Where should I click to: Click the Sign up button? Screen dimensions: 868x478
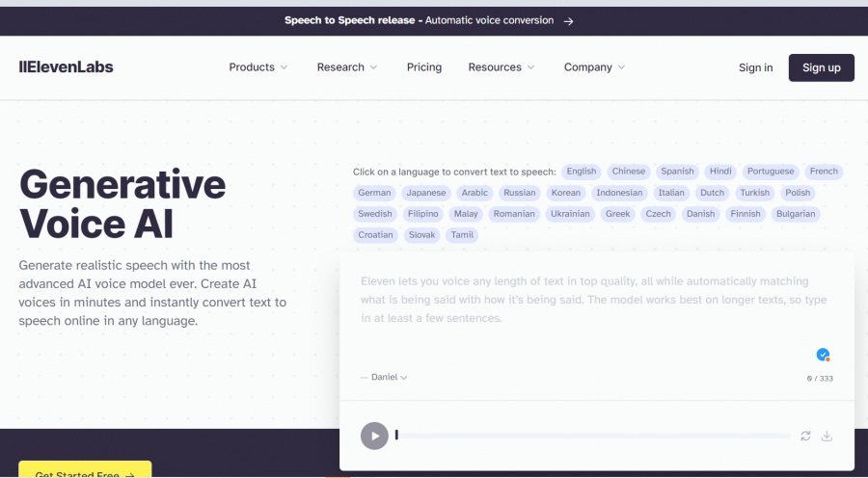tap(821, 67)
